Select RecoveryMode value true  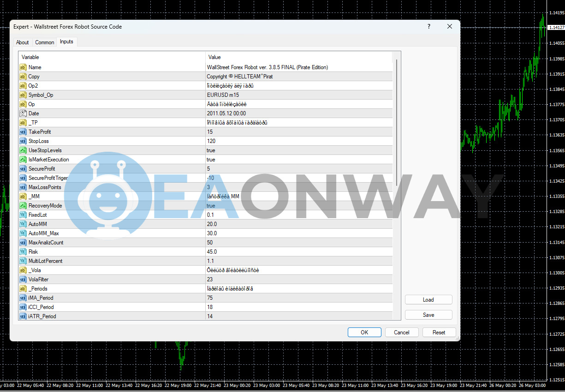pyautogui.click(x=211, y=206)
